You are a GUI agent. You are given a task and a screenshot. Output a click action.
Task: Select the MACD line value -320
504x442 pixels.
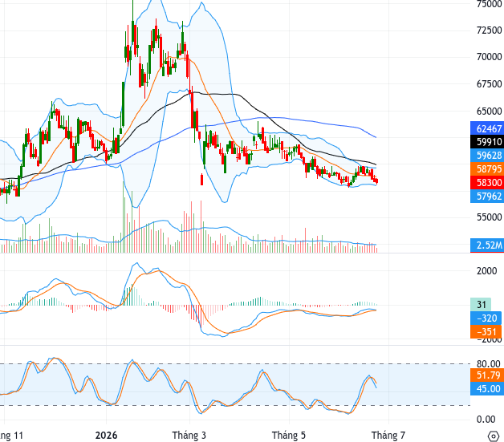[x=486, y=318]
